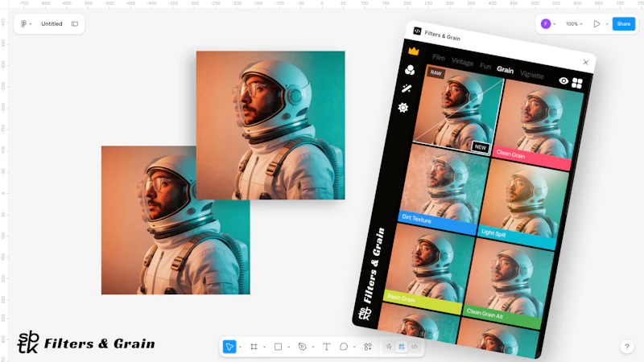The height and width of the screenshot is (362, 644).
Task: Close the Filters & Grain plugin
Action: pos(586,63)
